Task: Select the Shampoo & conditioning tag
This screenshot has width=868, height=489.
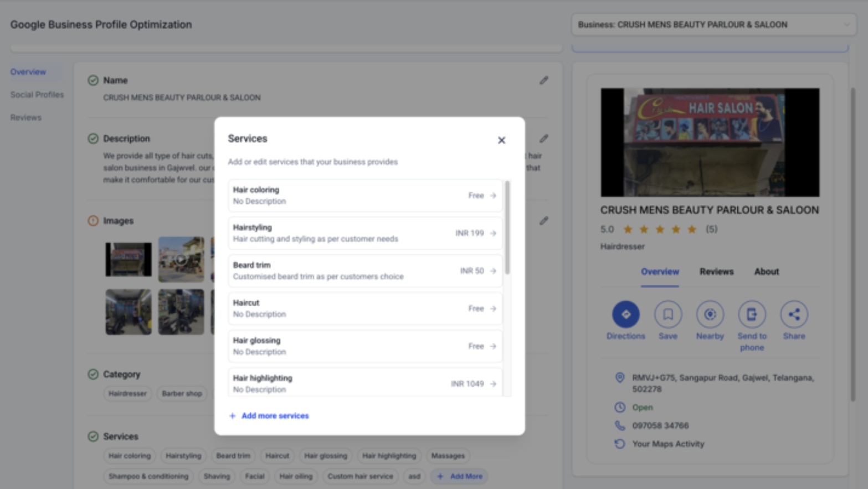Action: (148, 476)
